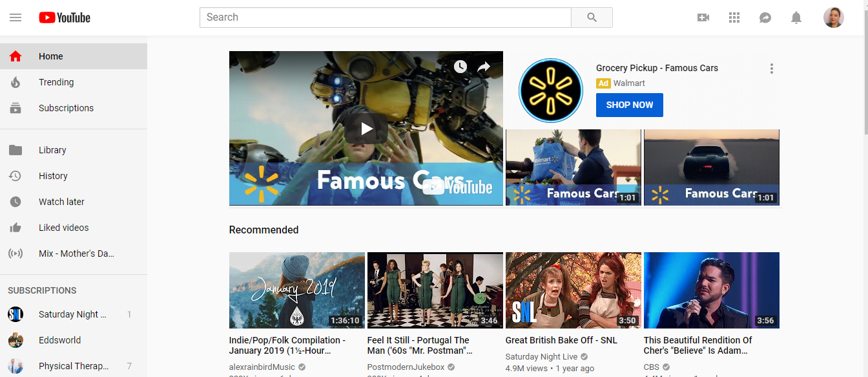Go to PostmodernJukebox channel
This screenshot has height=377, width=868.
406,367
